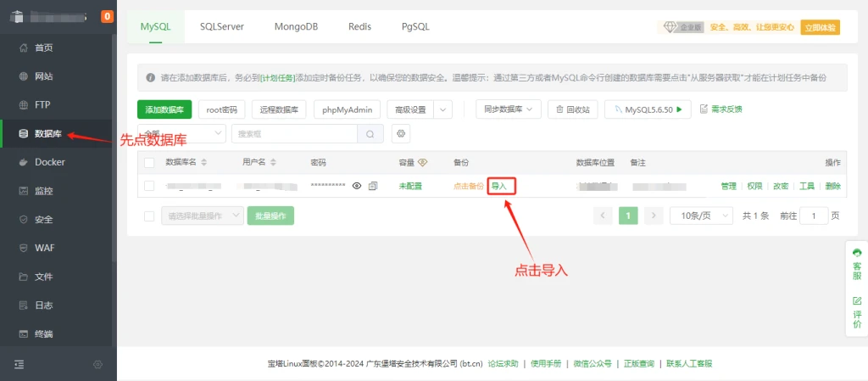Image resolution: width=868 pixels, height=381 pixels.
Task: Switch to the MongoDB tab
Action: (296, 26)
